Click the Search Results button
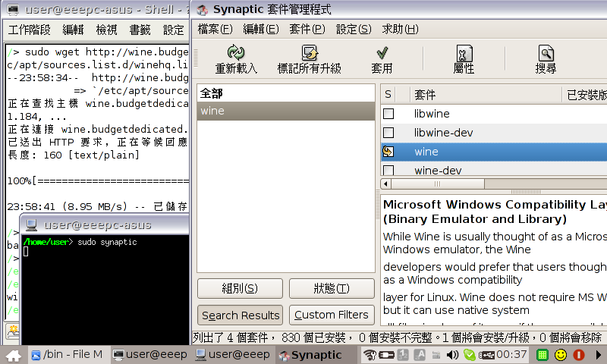607x364 pixels. coord(240,315)
